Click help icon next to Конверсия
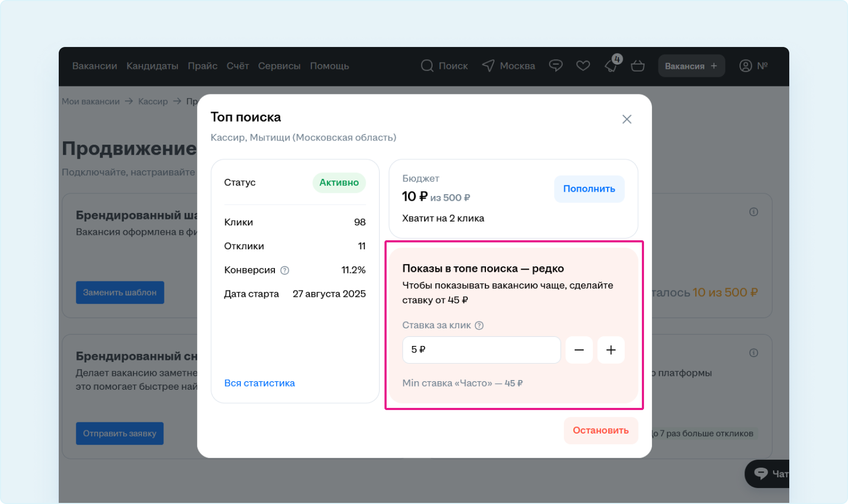Screen dimensions: 848x504 285,270
